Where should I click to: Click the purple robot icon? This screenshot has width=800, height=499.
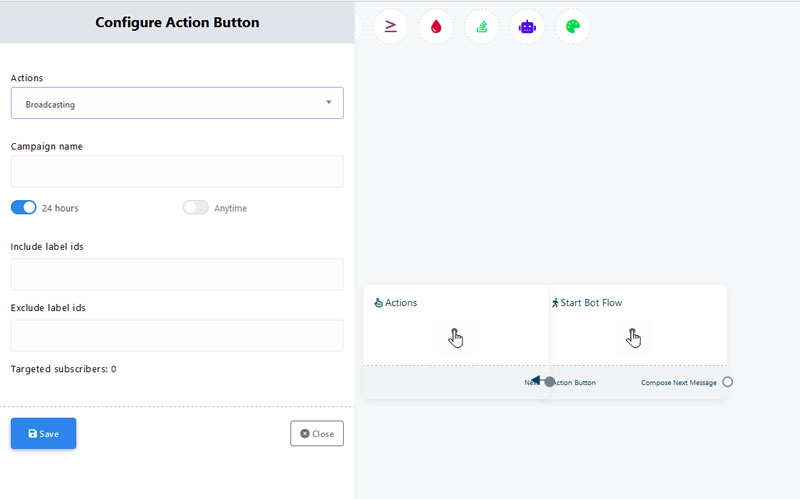point(527,26)
